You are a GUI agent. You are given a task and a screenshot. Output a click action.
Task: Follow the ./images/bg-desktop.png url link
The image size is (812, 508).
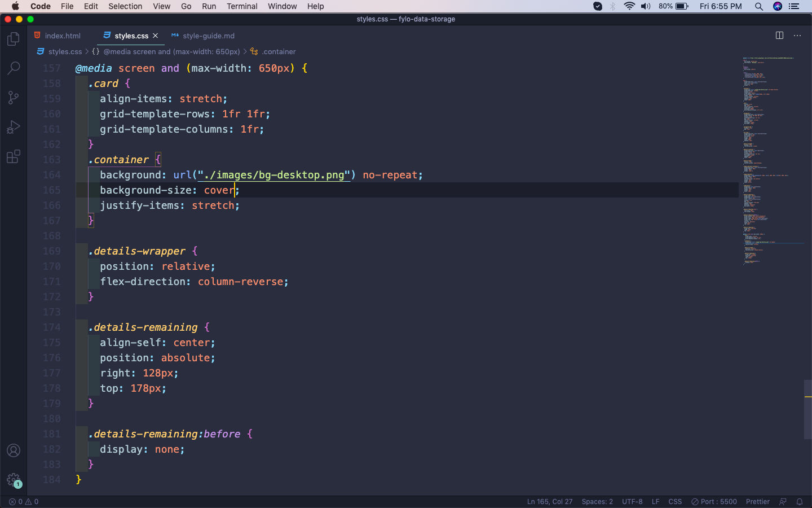(273, 174)
